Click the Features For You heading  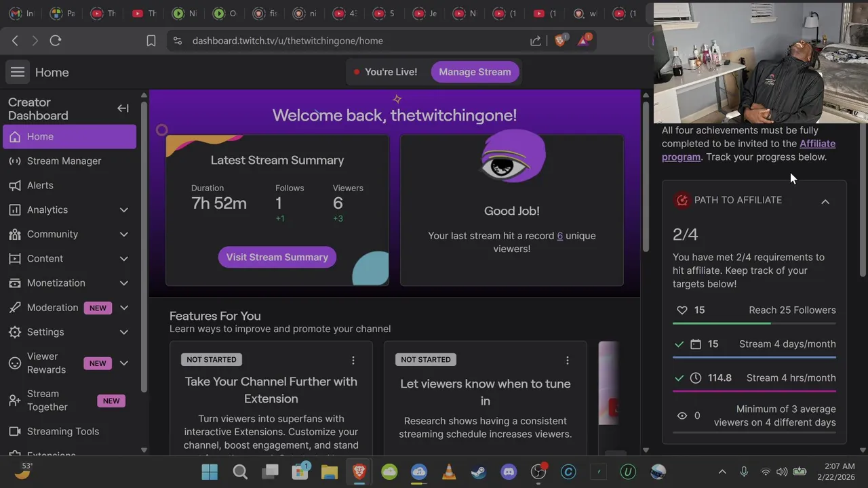(x=215, y=316)
